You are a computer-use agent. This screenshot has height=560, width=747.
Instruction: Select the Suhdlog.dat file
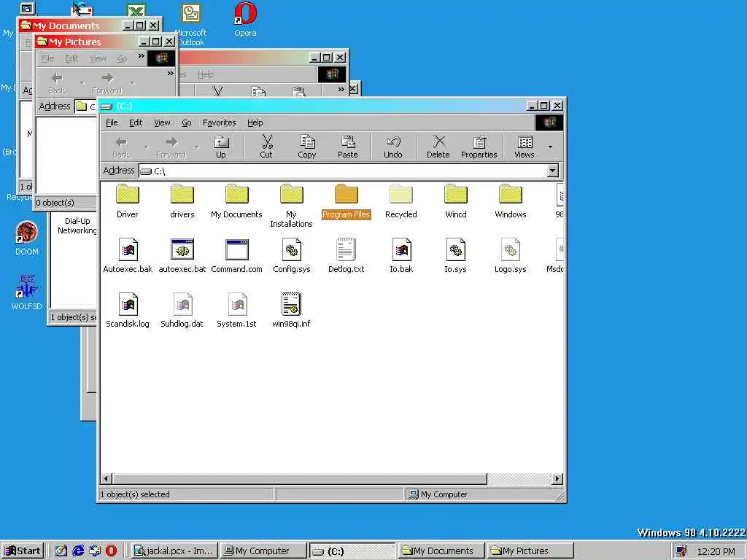point(182,311)
